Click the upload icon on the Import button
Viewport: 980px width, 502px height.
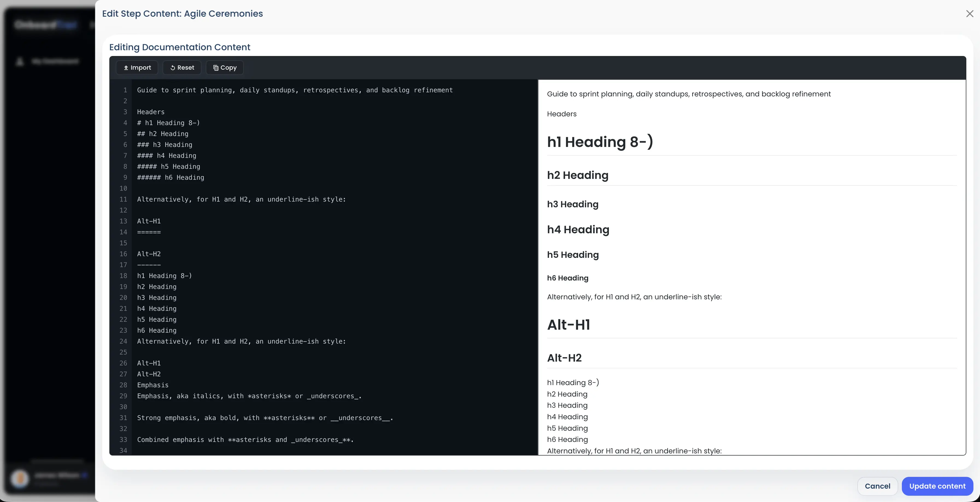(127, 67)
